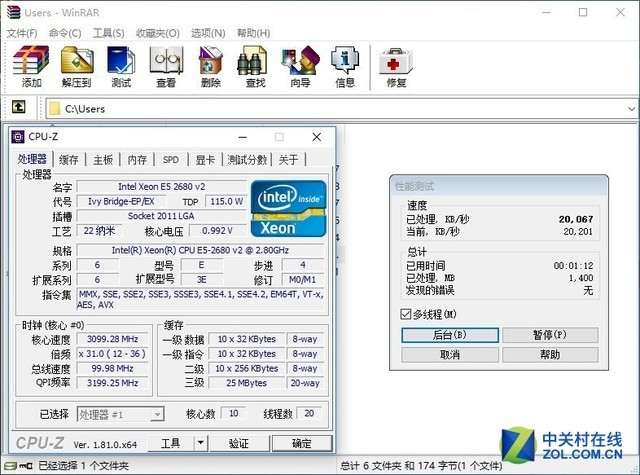640x475 pixels.
Task: Click the core voltage 0.992 V value
Action: point(218,231)
